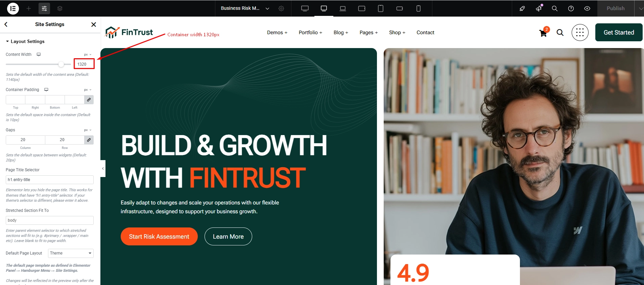This screenshot has width=644, height=285.
Task: Open the Default Page Layout dropdown
Action: coord(71,253)
